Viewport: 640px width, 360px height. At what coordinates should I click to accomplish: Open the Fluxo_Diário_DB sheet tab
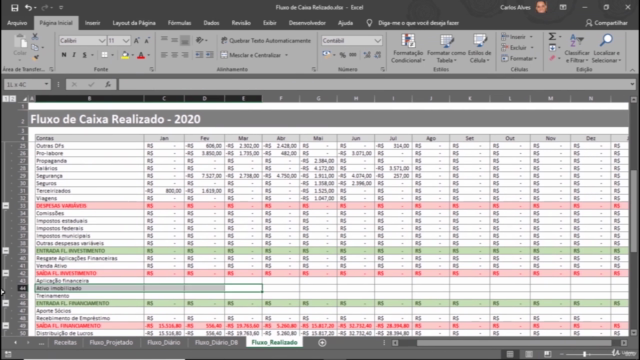(216, 342)
